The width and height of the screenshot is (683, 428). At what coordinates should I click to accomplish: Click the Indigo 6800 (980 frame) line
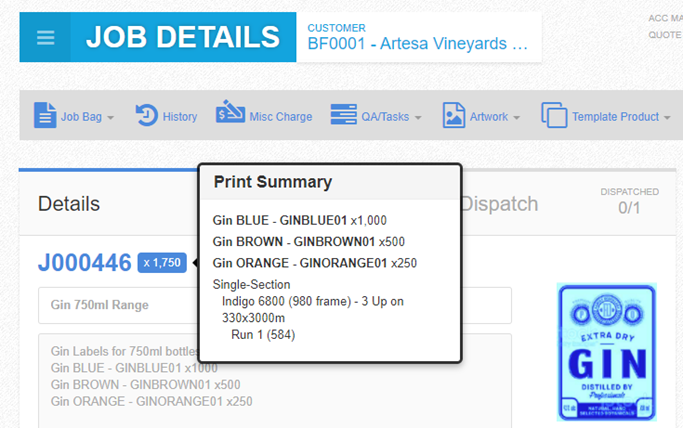point(313,310)
